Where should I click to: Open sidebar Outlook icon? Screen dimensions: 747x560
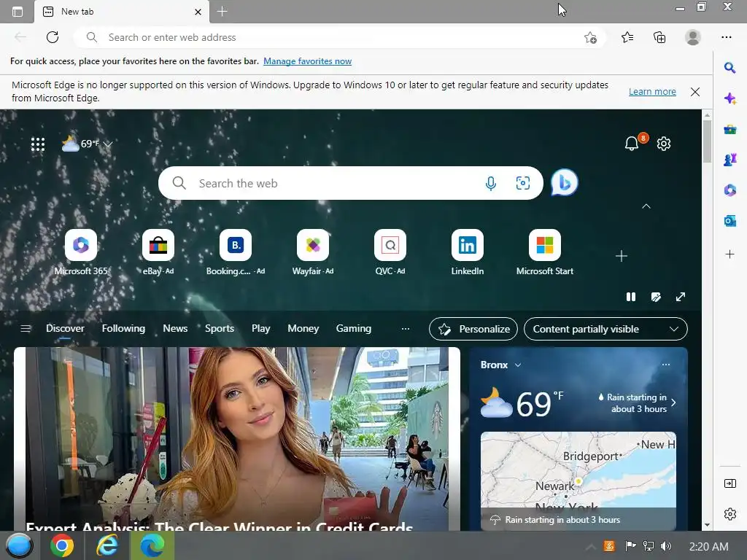[729, 221]
